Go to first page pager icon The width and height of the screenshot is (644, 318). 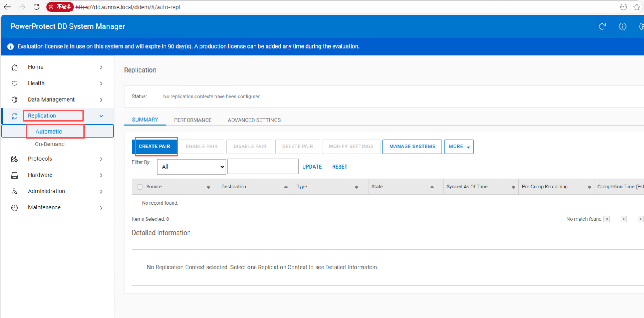click(x=607, y=219)
